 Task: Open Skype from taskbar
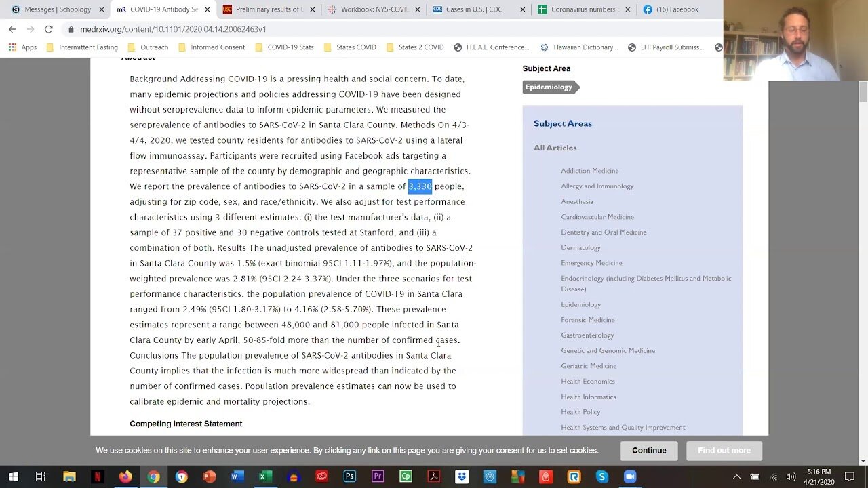point(601,476)
